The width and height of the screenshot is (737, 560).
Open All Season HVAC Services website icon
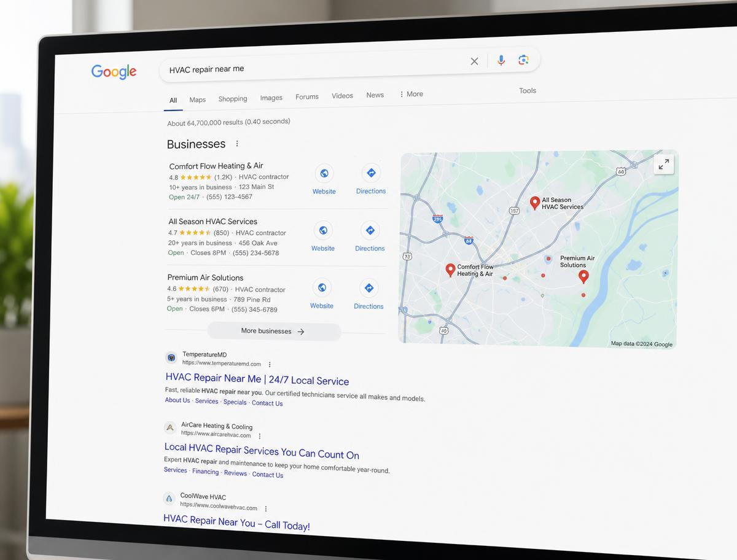click(x=323, y=230)
